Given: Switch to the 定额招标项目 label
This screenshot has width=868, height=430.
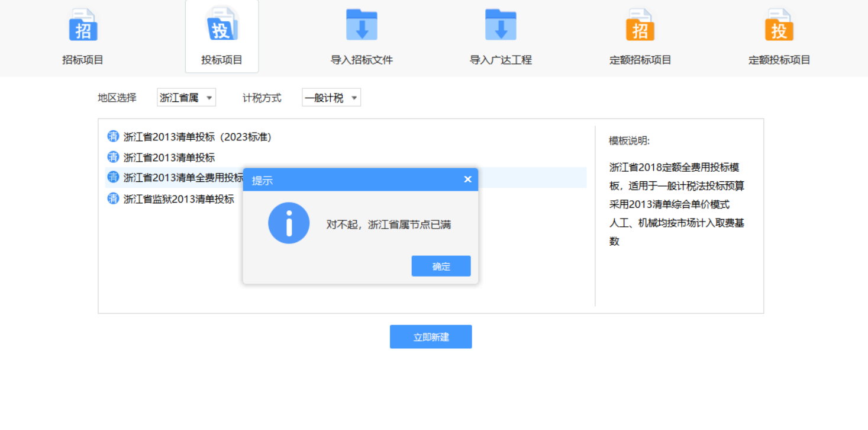Looking at the screenshot, I should (640, 60).
